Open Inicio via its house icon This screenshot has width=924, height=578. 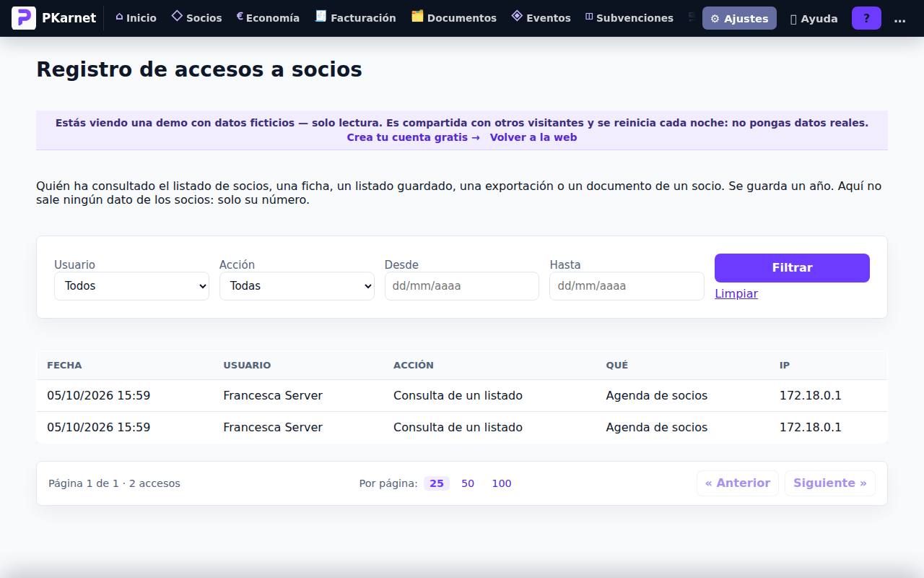(x=119, y=17)
